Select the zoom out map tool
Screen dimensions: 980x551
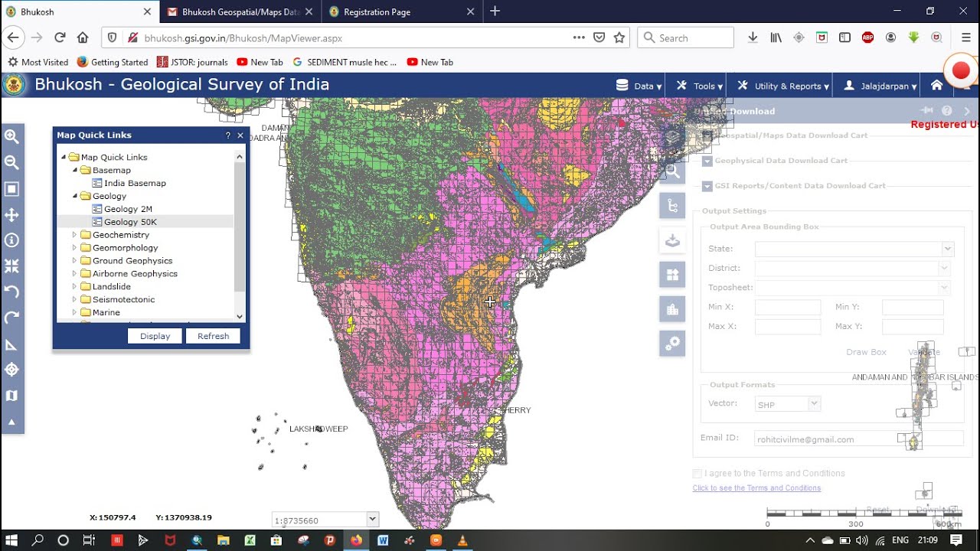[11, 162]
